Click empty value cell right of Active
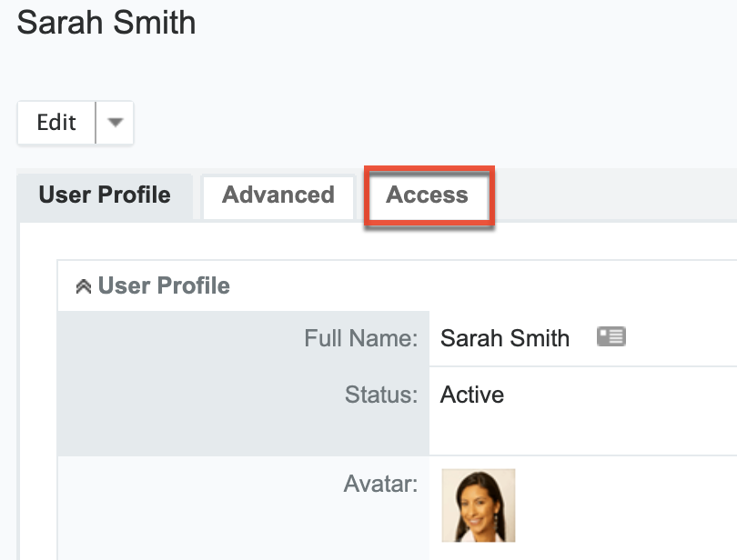Screen dimensions: 737x560 tap(619, 395)
